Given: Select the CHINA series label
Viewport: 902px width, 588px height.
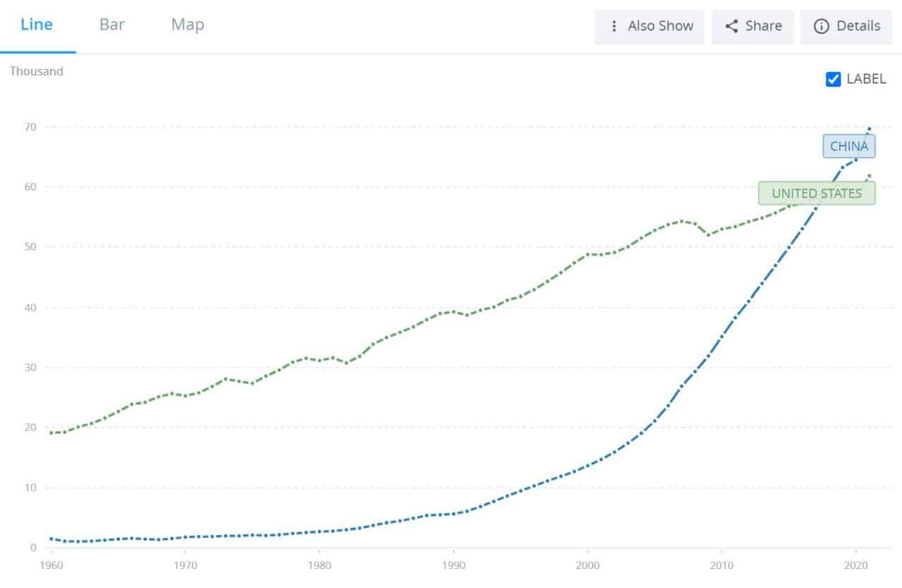Looking at the screenshot, I should [x=848, y=146].
